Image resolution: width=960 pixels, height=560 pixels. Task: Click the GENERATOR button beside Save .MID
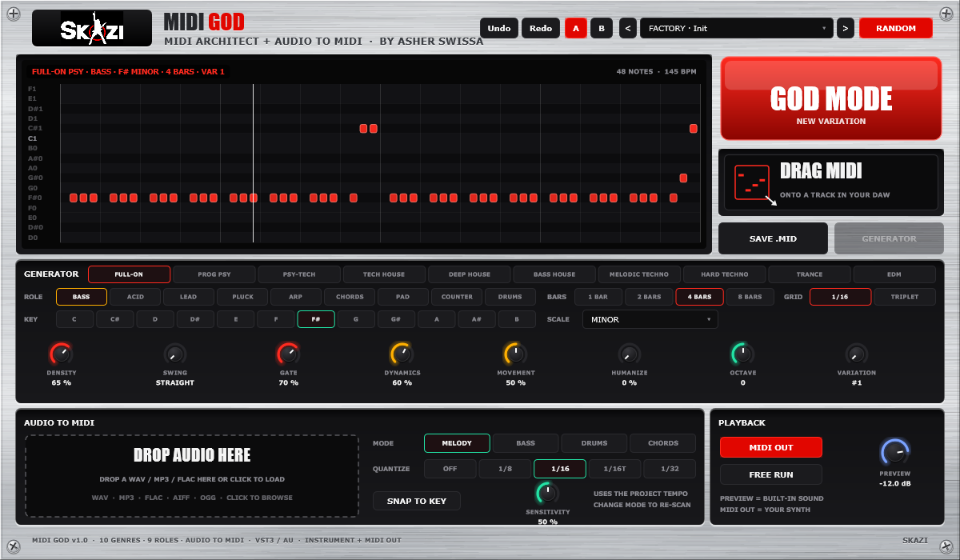889,238
